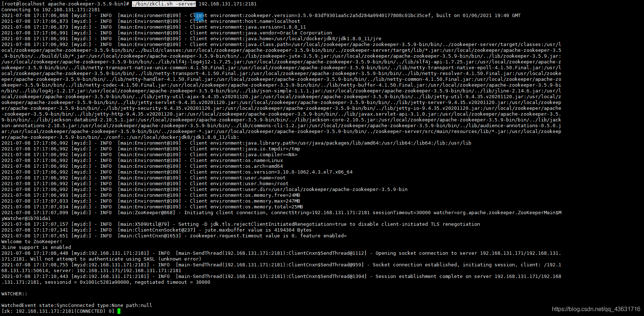Screen dimensions: 644x316
Task: Click '[main:X509Util@79]' logger tag
Action: [144, 224]
